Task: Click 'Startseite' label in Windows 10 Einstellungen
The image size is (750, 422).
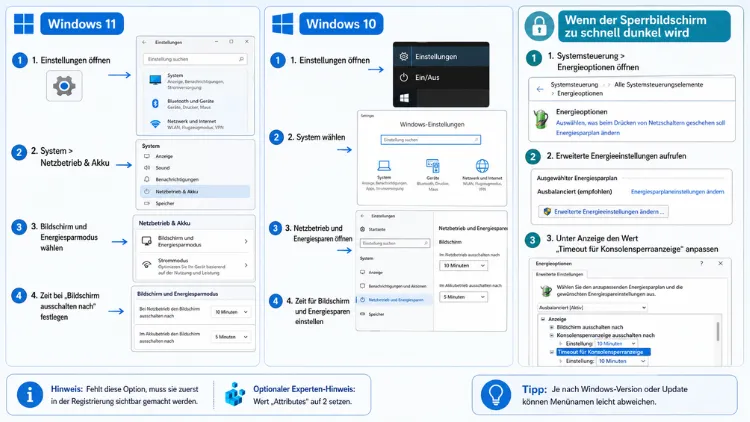Action: [x=377, y=230]
